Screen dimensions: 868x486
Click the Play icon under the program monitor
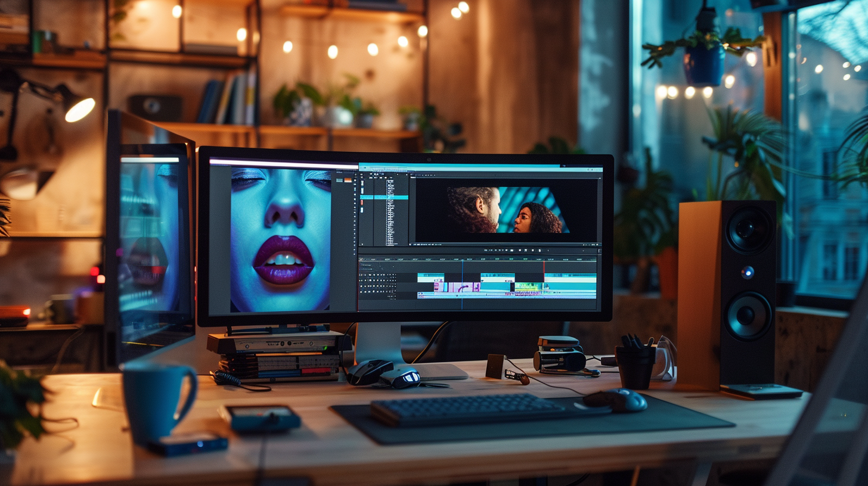tap(495, 248)
